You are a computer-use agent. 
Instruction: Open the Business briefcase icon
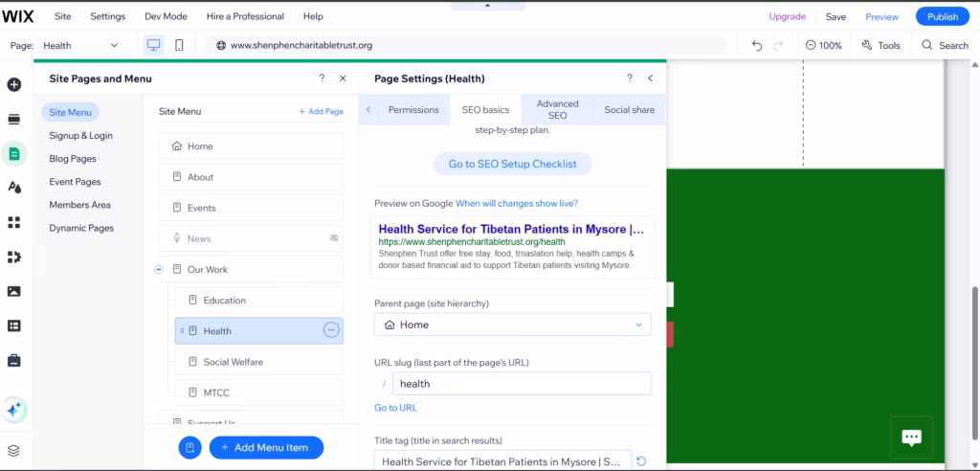[13, 360]
